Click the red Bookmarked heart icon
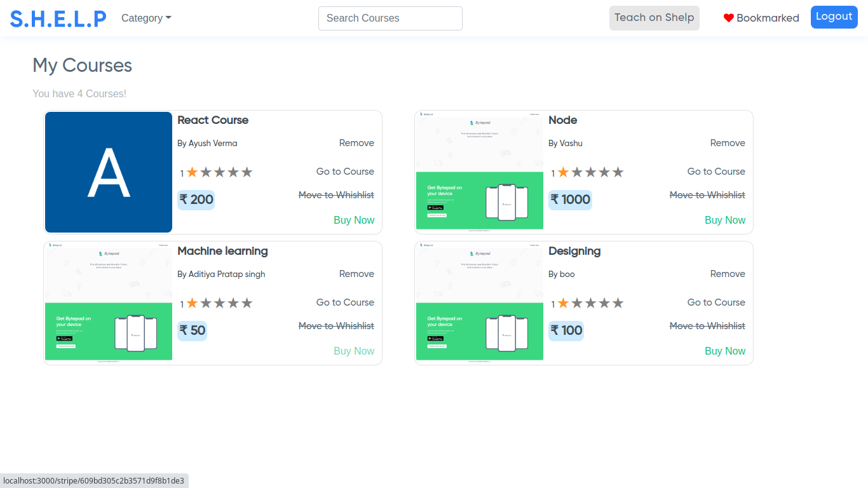This screenshot has width=868, height=488. pyautogui.click(x=729, y=18)
